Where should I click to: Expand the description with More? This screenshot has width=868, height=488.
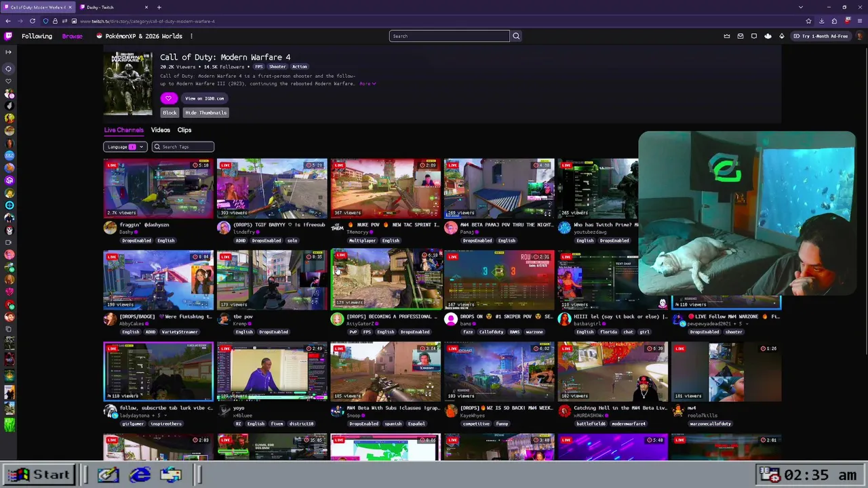[x=368, y=83]
